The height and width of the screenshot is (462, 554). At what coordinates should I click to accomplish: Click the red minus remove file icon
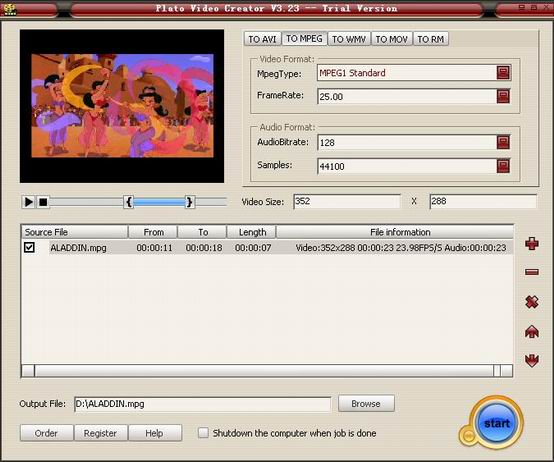point(532,272)
